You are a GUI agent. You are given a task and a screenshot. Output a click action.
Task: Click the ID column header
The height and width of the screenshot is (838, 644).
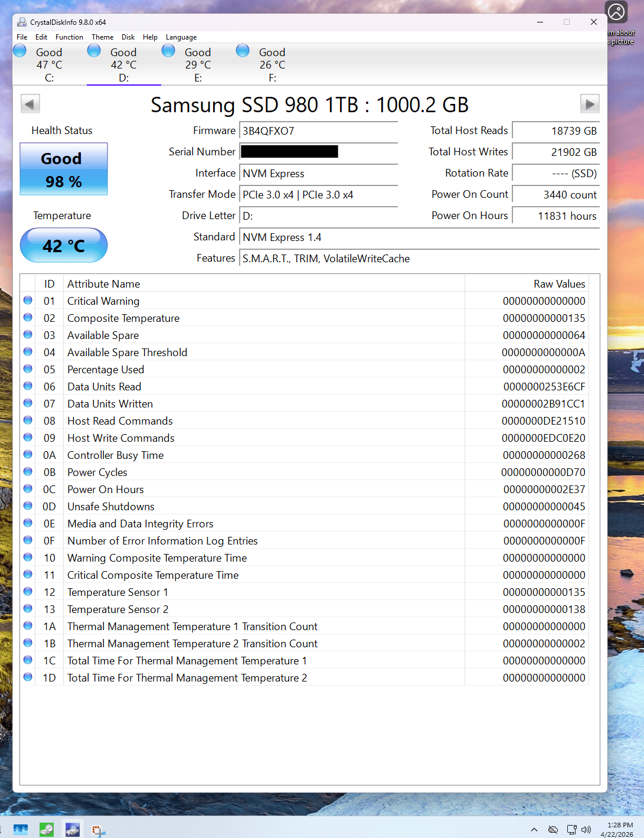pyautogui.click(x=49, y=284)
